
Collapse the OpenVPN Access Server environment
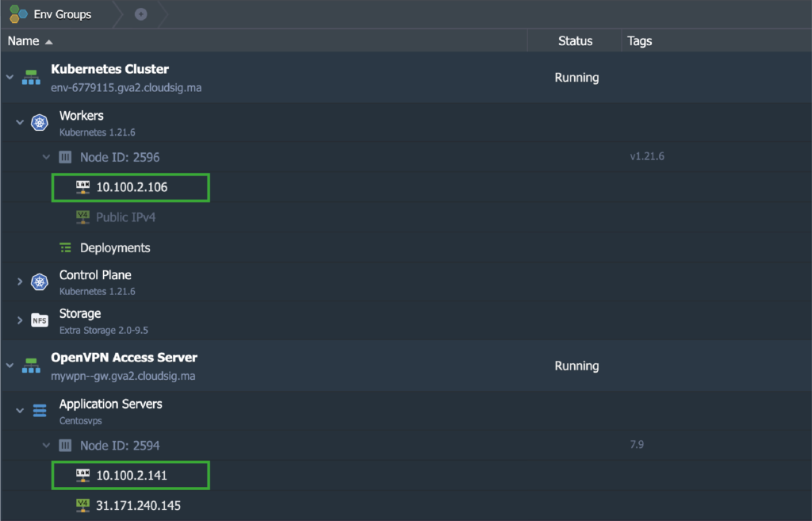(10, 366)
